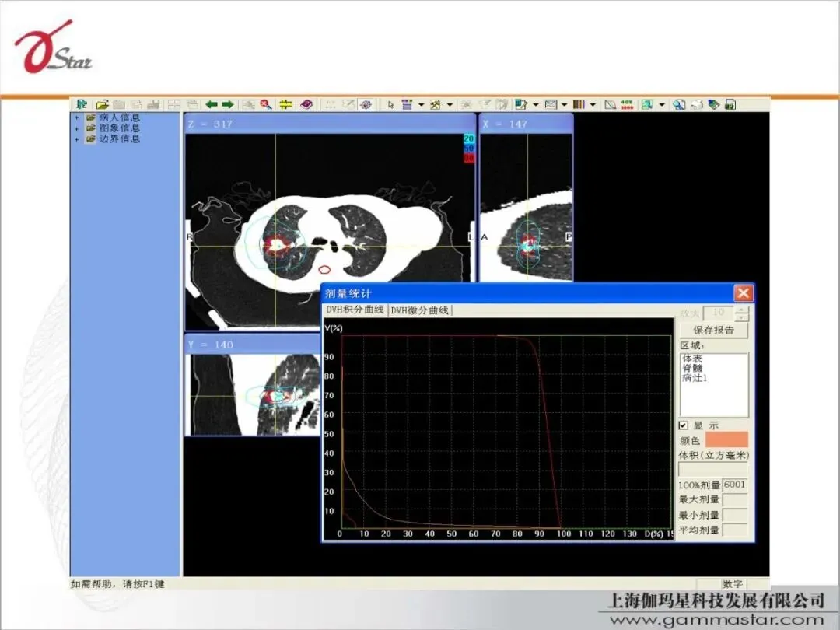Screen dimensions: 840x630
Task: Click the teal tag toolbar icon
Action: pos(713,104)
